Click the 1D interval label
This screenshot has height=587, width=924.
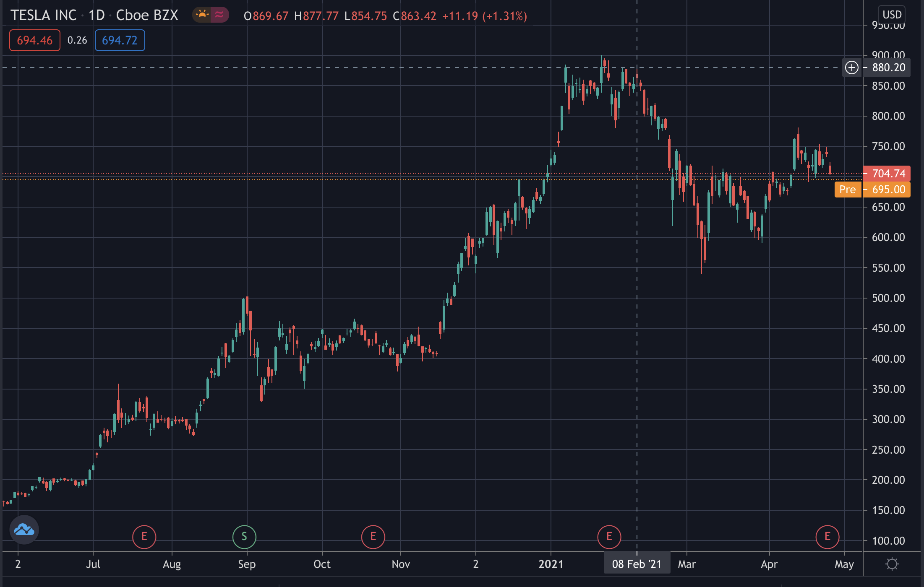pyautogui.click(x=97, y=16)
